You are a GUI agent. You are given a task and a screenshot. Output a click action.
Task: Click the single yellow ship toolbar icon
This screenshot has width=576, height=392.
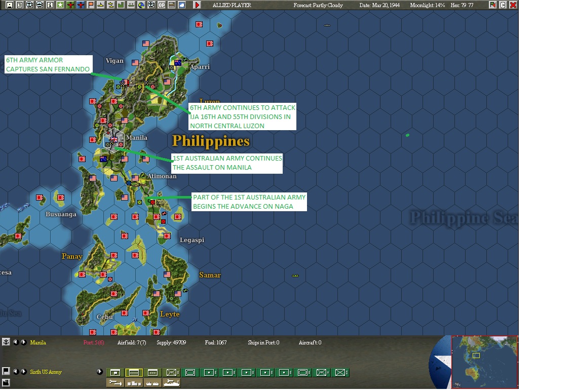pyautogui.click(x=101, y=5)
